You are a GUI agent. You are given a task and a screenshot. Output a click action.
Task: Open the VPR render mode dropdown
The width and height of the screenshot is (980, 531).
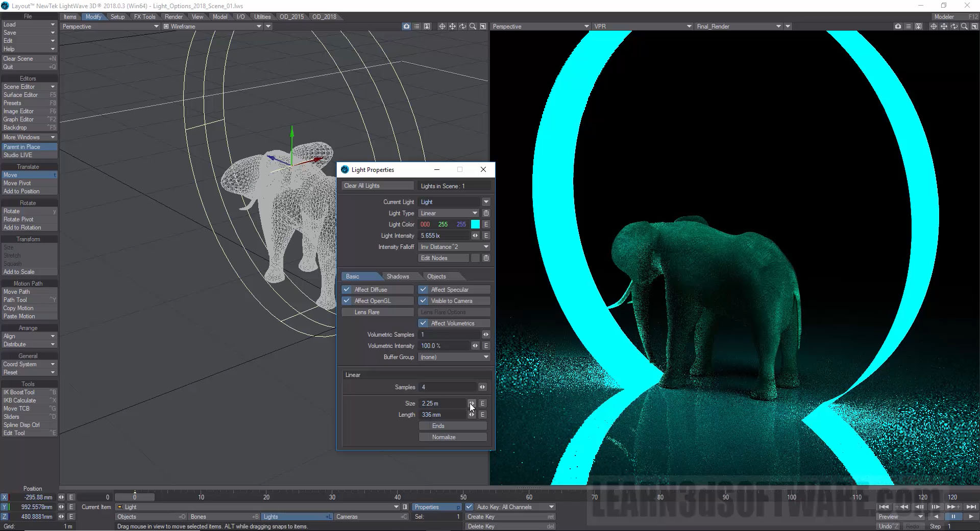tap(642, 27)
